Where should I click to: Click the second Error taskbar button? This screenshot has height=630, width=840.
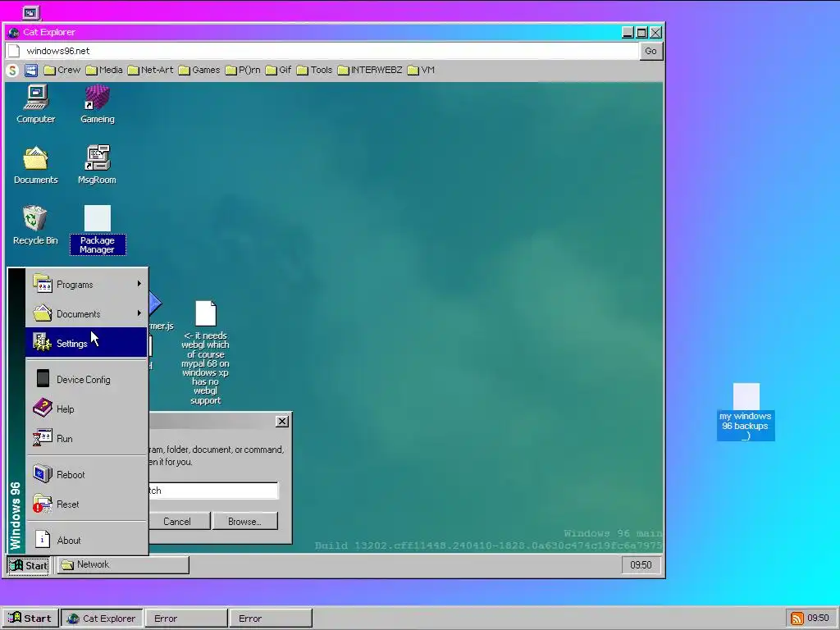pyautogui.click(x=271, y=619)
